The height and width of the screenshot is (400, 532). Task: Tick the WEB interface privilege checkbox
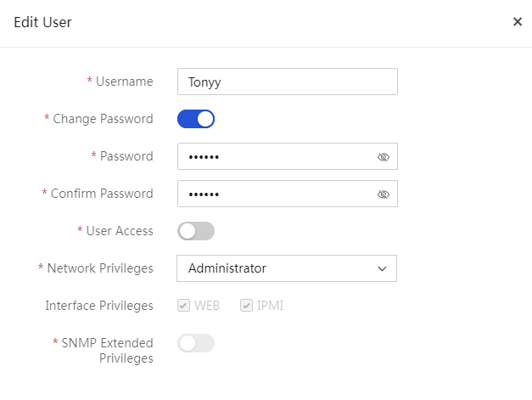click(183, 306)
